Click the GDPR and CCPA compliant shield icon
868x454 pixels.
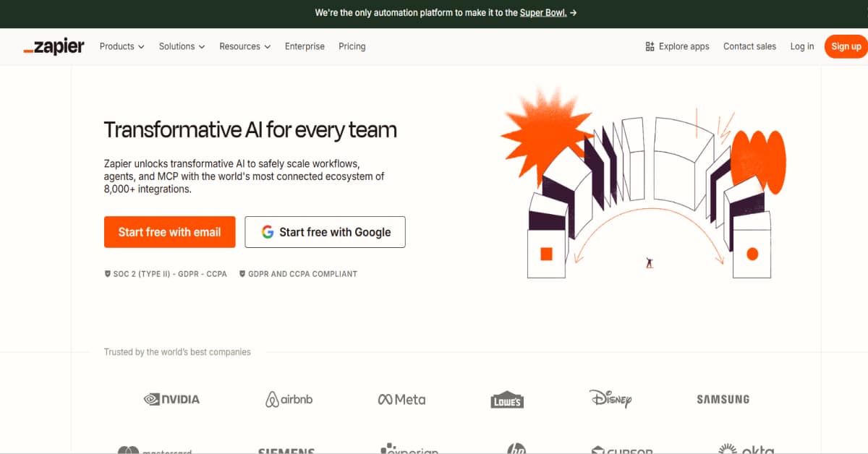[243, 273]
